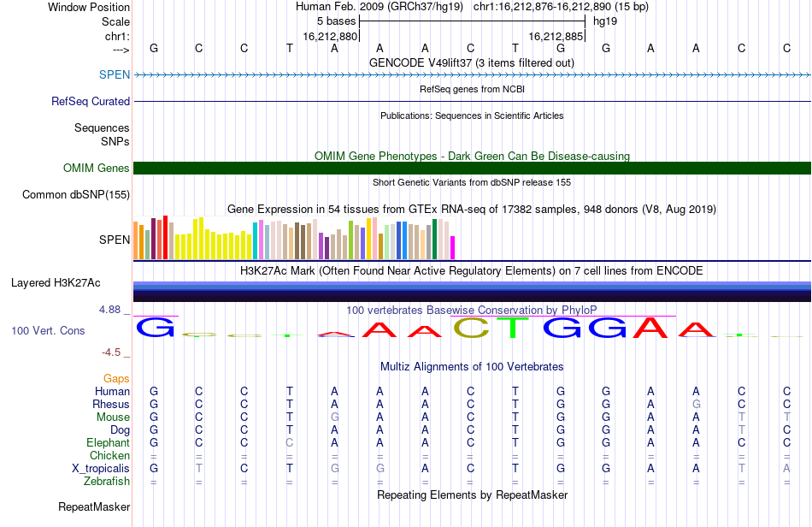Viewport: 812px width, 527px height.
Task: Click the gray A in the X_tropicalis row
Action: (786, 469)
